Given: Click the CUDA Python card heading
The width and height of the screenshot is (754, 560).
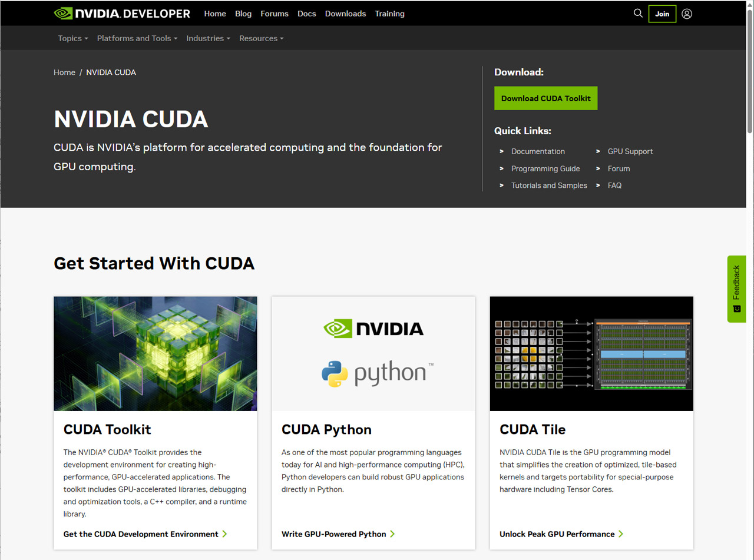Looking at the screenshot, I should pos(326,430).
